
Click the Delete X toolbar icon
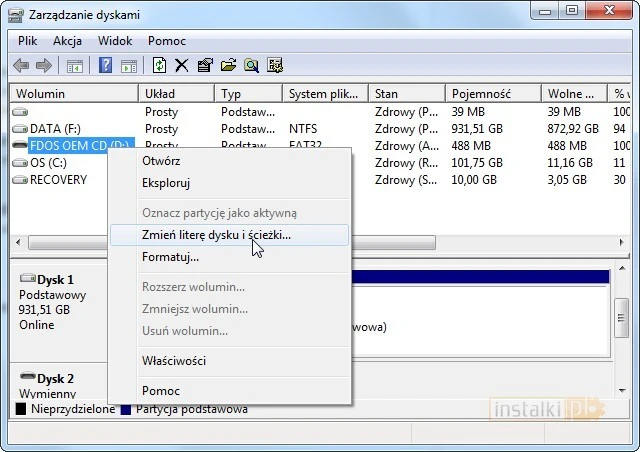click(182, 65)
